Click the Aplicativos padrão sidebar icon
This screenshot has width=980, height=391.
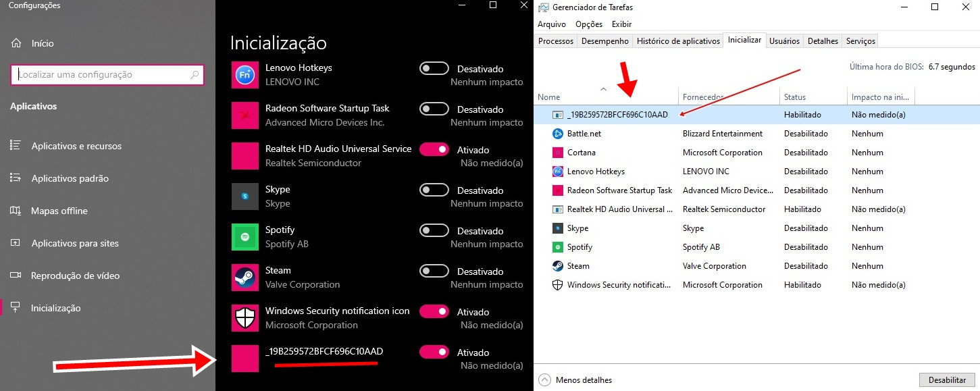tap(16, 178)
